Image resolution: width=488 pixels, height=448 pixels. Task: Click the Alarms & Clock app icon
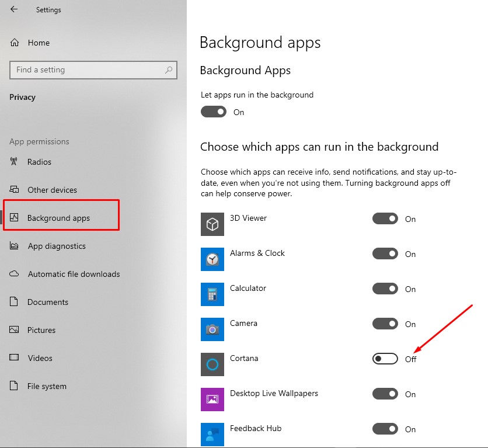click(x=212, y=259)
